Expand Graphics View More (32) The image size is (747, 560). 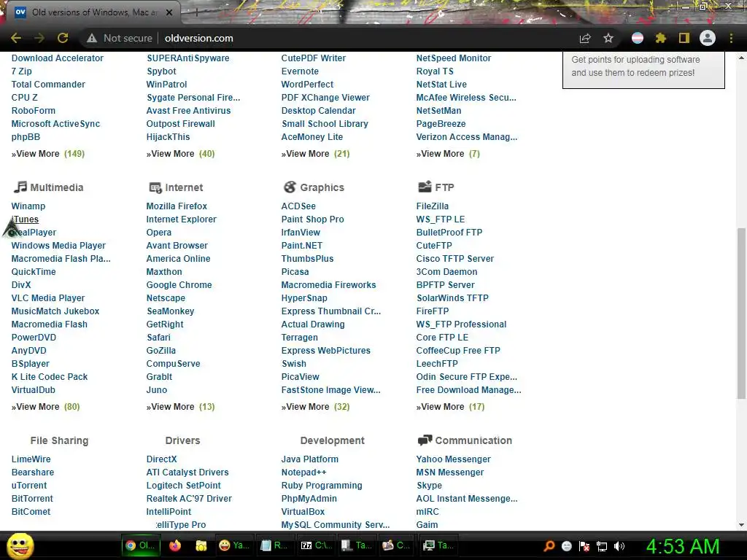point(315,407)
